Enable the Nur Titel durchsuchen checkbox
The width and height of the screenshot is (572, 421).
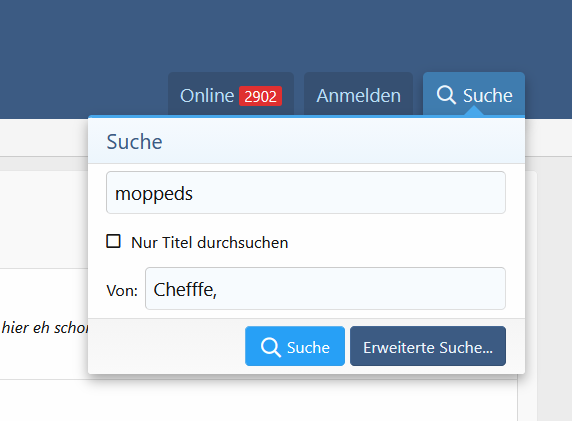coord(113,242)
